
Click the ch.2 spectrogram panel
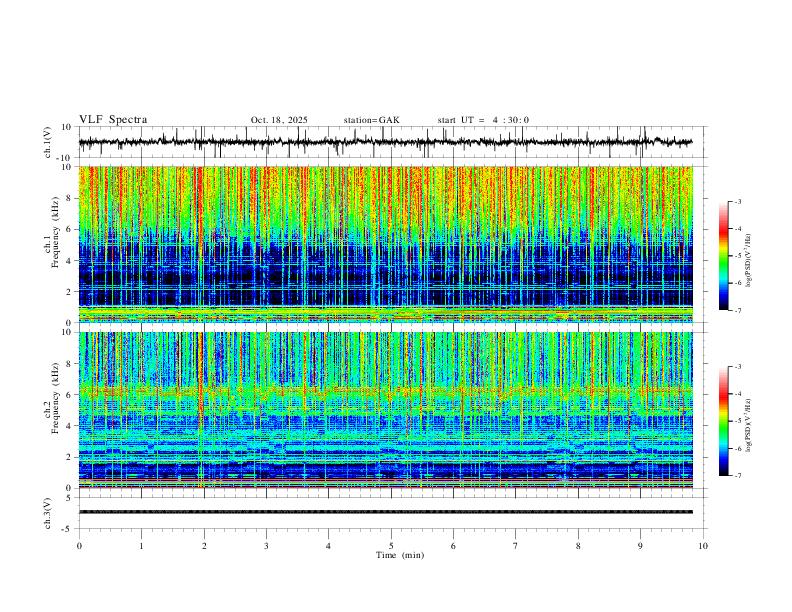385,410
